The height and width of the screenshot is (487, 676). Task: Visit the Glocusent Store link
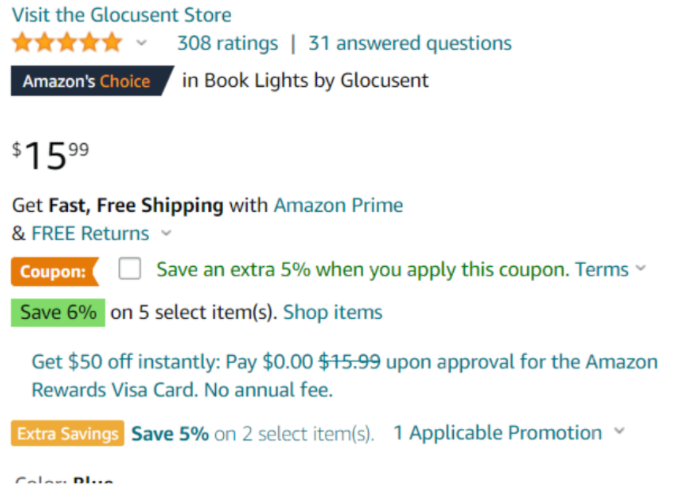[x=121, y=15]
